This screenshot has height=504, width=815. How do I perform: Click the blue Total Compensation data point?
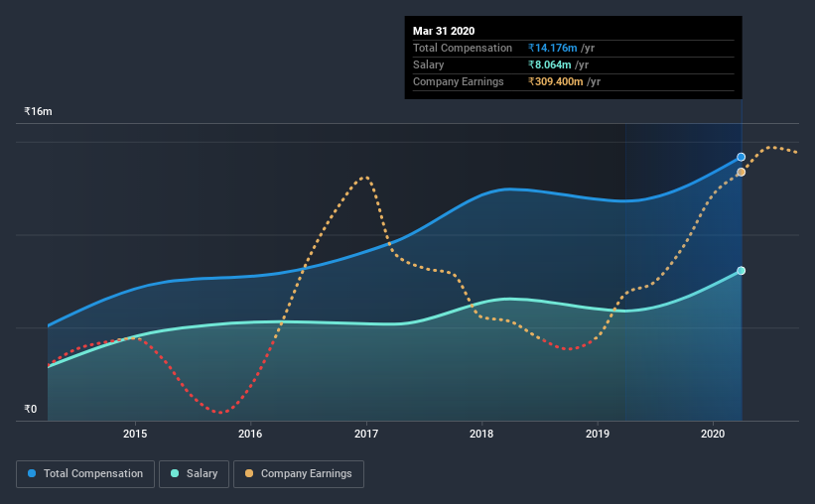742,157
